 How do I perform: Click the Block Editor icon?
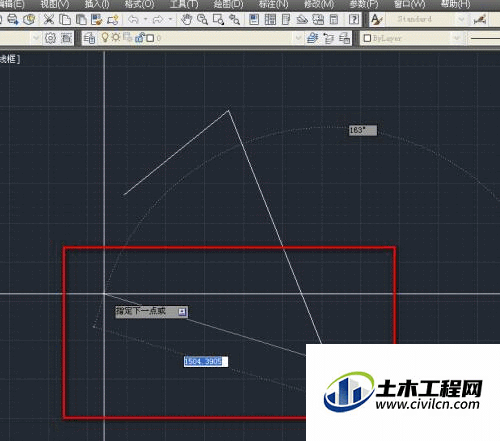coord(113,19)
